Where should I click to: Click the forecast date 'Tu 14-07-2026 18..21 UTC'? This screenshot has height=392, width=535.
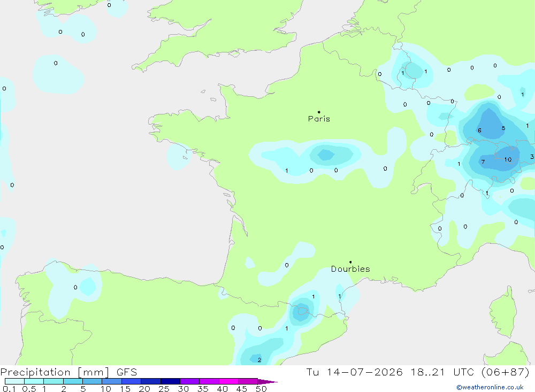click(x=392, y=372)
